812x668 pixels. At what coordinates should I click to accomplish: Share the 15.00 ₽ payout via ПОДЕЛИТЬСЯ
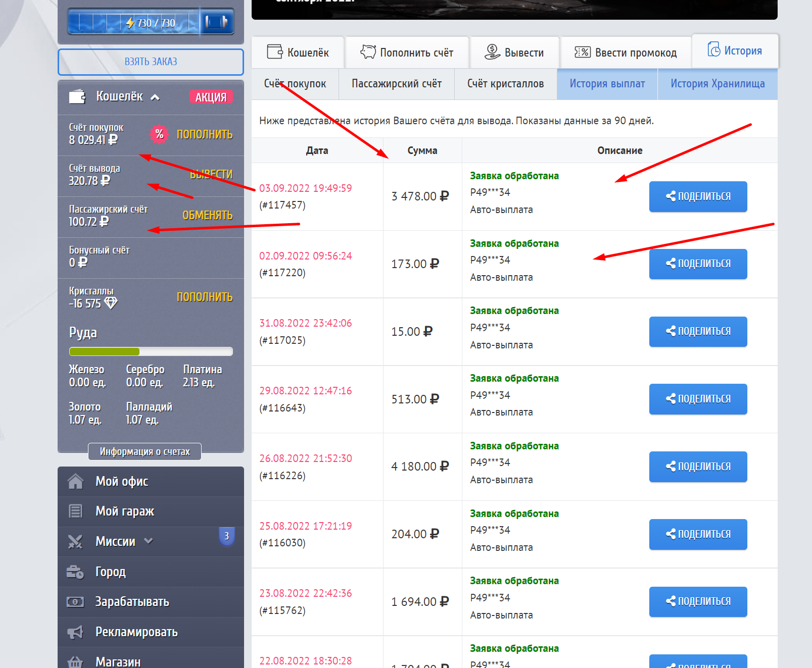point(698,331)
